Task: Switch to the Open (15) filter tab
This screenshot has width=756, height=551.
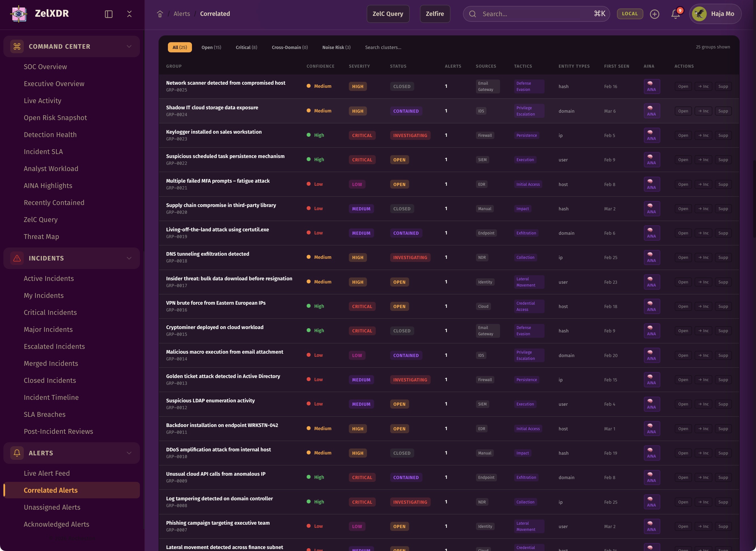Action: (211, 47)
